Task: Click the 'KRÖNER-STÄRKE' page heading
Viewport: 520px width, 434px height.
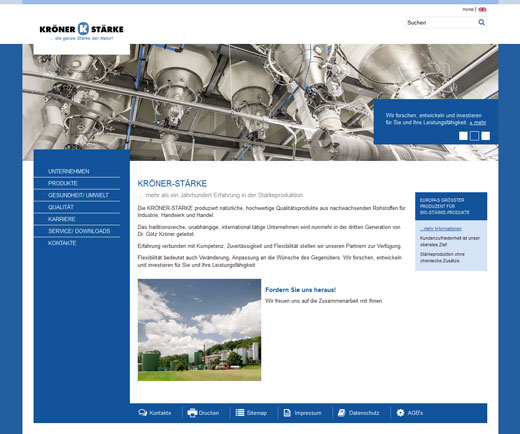Action: click(x=172, y=183)
